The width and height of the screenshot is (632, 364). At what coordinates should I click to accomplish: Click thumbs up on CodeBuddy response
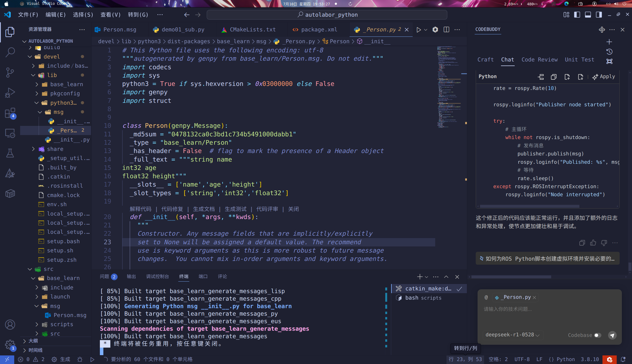(593, 243)
